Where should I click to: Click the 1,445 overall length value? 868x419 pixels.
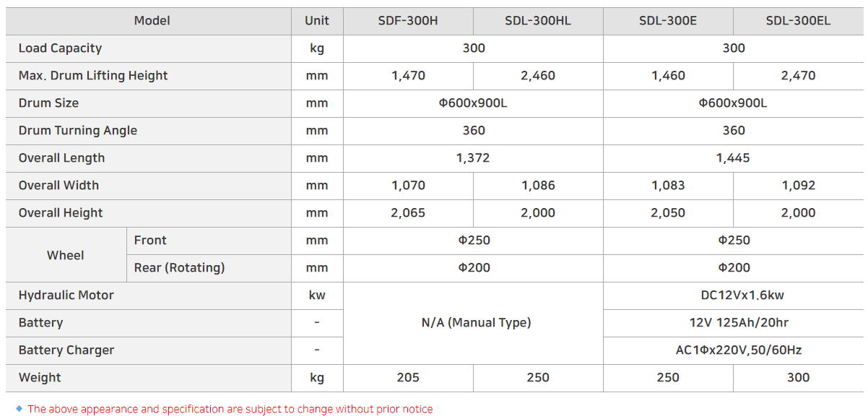[x=733, y=158]
